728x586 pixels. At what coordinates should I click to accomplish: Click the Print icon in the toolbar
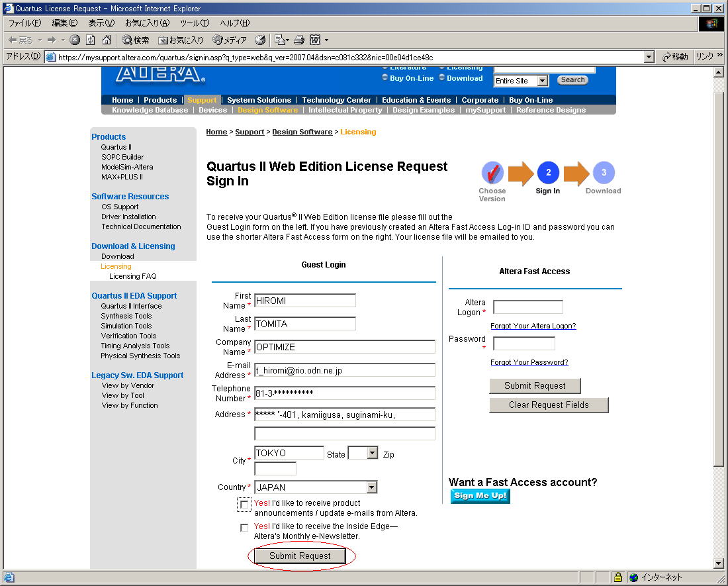tap(299, 40)
